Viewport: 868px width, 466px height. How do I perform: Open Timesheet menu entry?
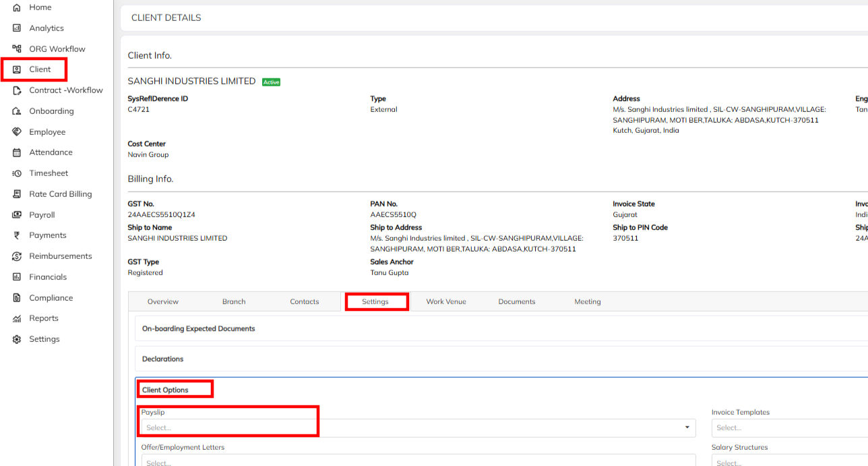click(x=49, y=173)
